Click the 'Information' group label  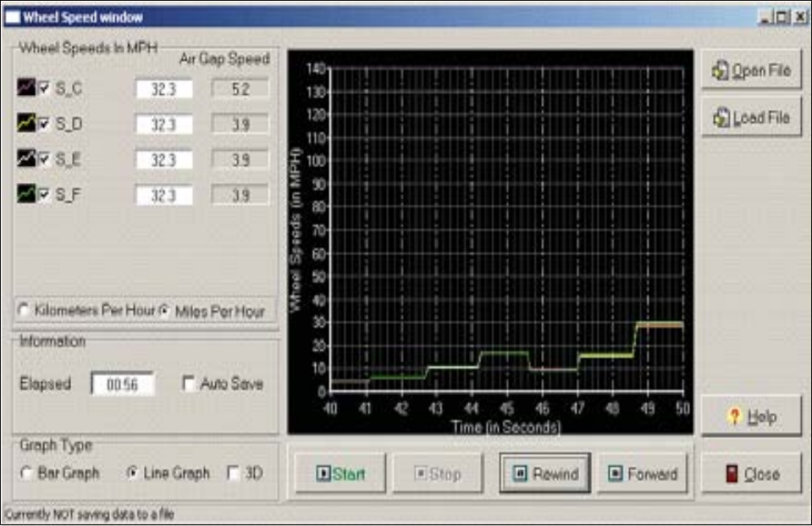coord(52,341)
